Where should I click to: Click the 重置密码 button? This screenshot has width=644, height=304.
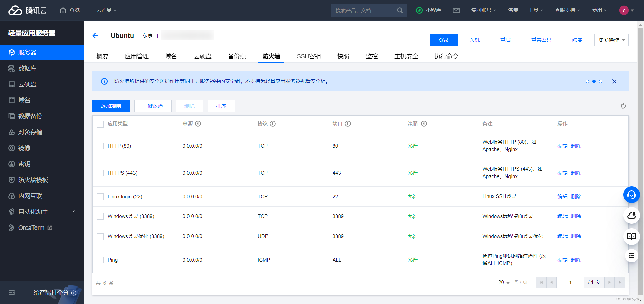point(541,40)
